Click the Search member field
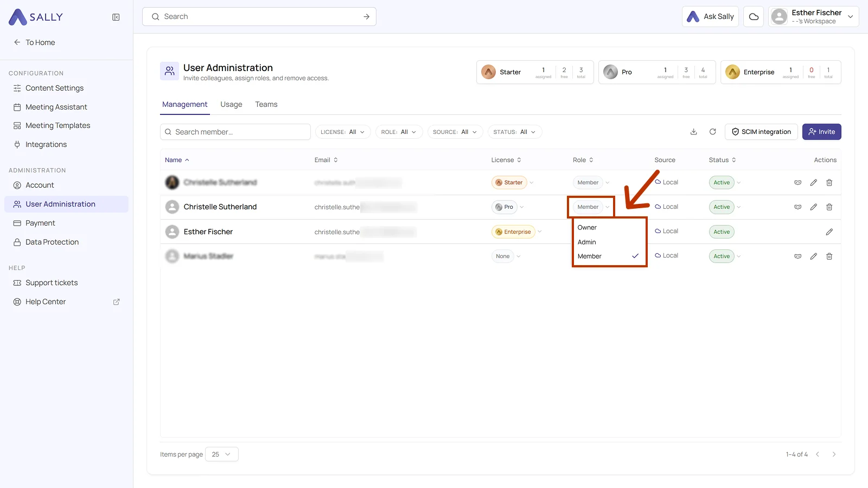Image resolution: width=868 pixels, height=488 pixels. point(235,132)
